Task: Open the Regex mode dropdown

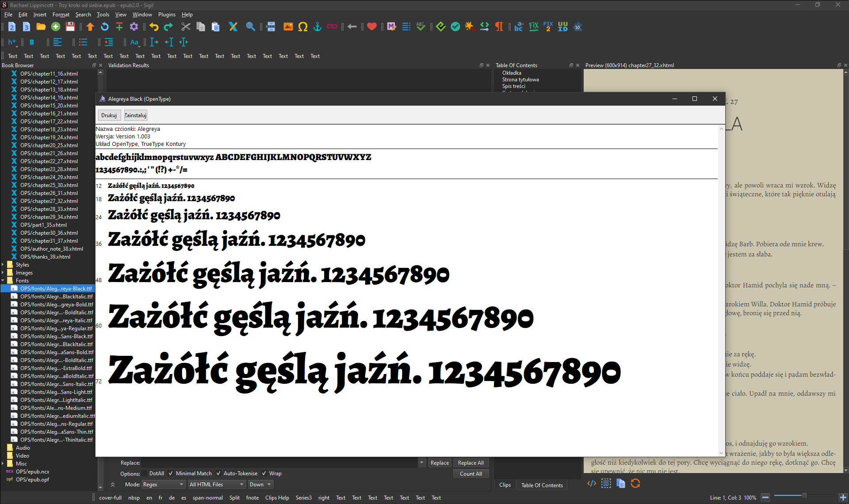Action: [x=163, y=485]
